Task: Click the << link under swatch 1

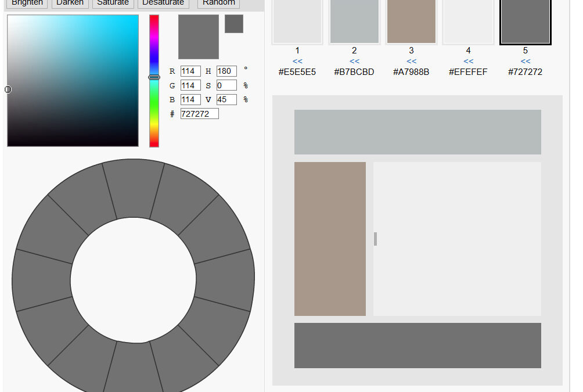Action: coord(297,61)
